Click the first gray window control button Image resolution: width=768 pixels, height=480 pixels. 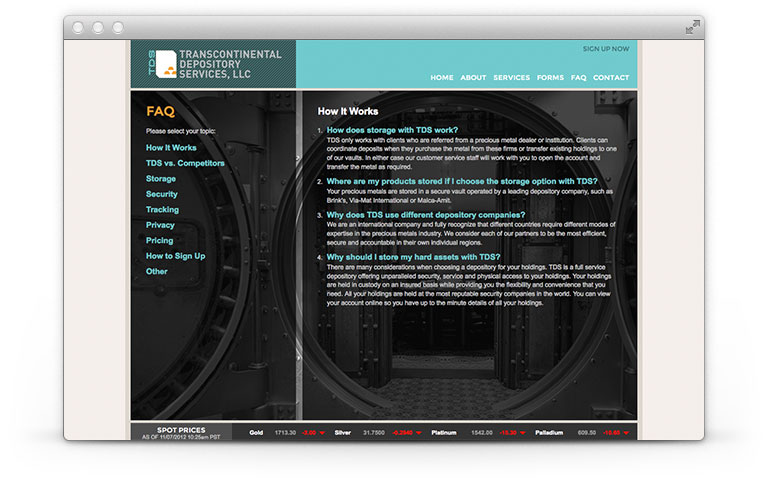(78, 27)
